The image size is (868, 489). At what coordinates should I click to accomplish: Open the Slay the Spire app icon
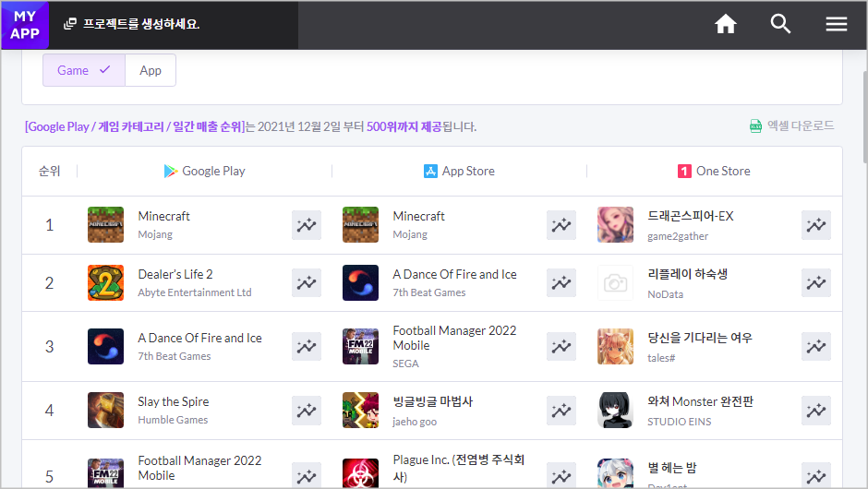click(106, 410)
